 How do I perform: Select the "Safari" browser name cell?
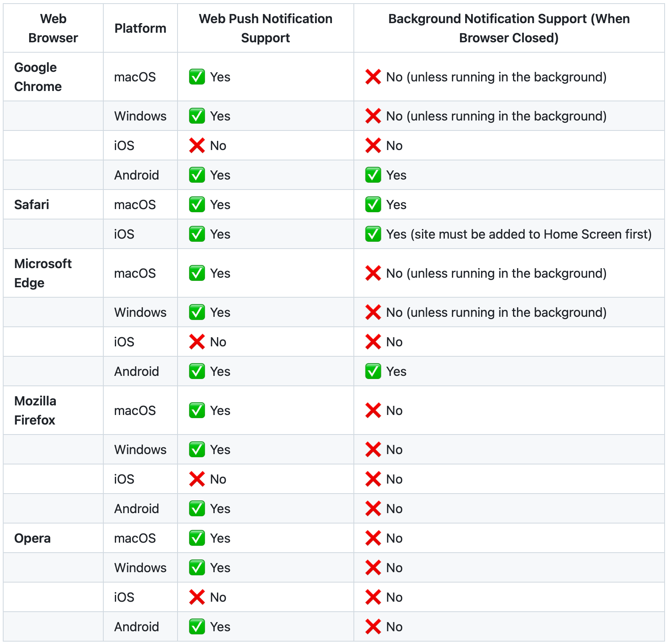[x=32, y=205]
